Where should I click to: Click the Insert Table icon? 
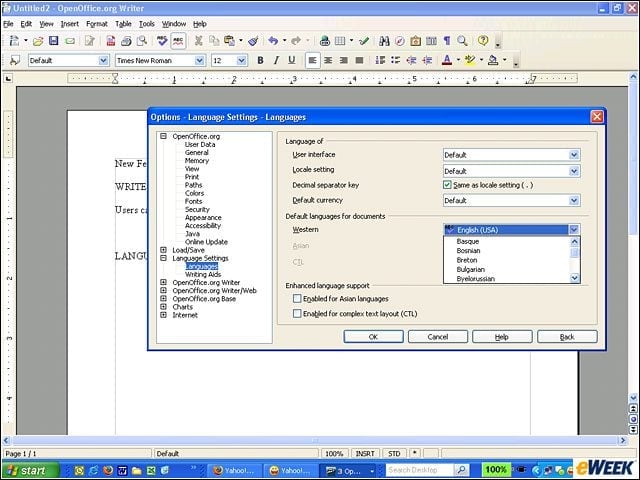(x=340, y=41)
